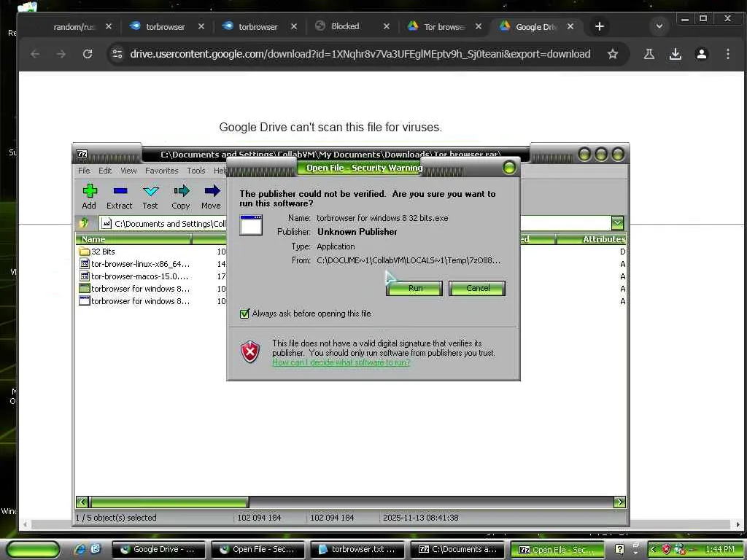747x560 pixels.
Task: Open torbrowser.txt taskbar button
Action: [x=357, y=550]
